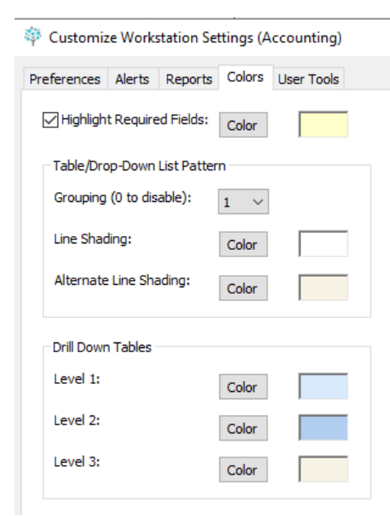Click the medium blue Level 2 swatch
Screen dimensions: 390x516
click(x=323, y=427)
